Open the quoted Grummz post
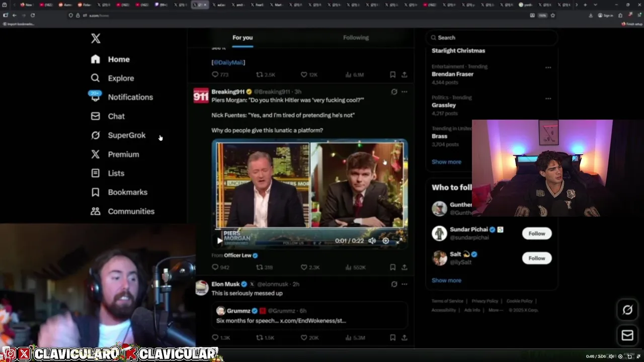 309,315
